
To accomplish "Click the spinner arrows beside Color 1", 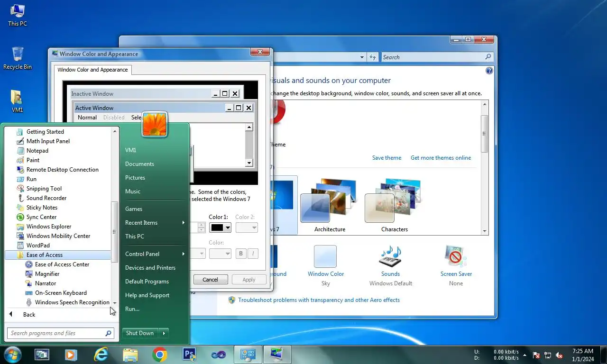I will (201, 227).
